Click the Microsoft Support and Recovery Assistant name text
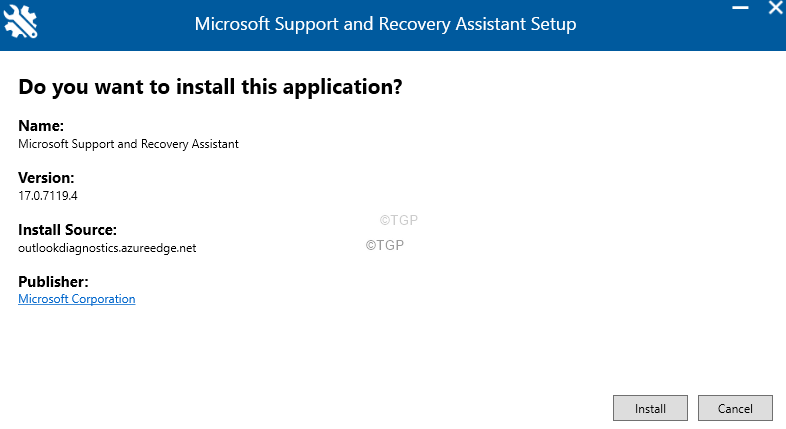This screenshot has height=429, width=786. pyautogui.click(x=128, y=144)
